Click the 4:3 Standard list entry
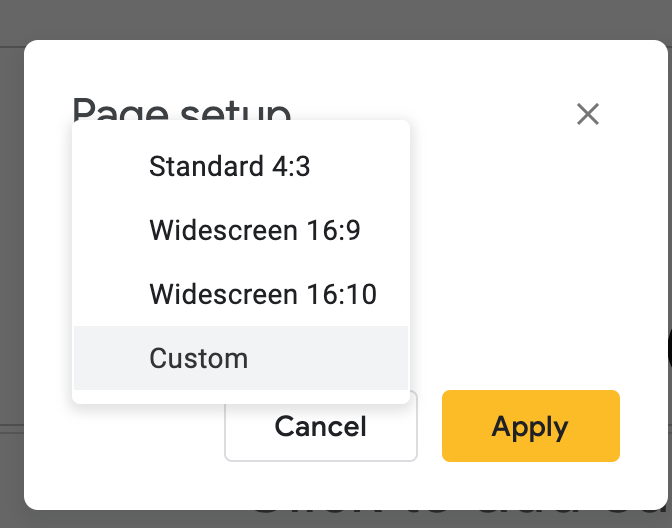 point(230,166)
